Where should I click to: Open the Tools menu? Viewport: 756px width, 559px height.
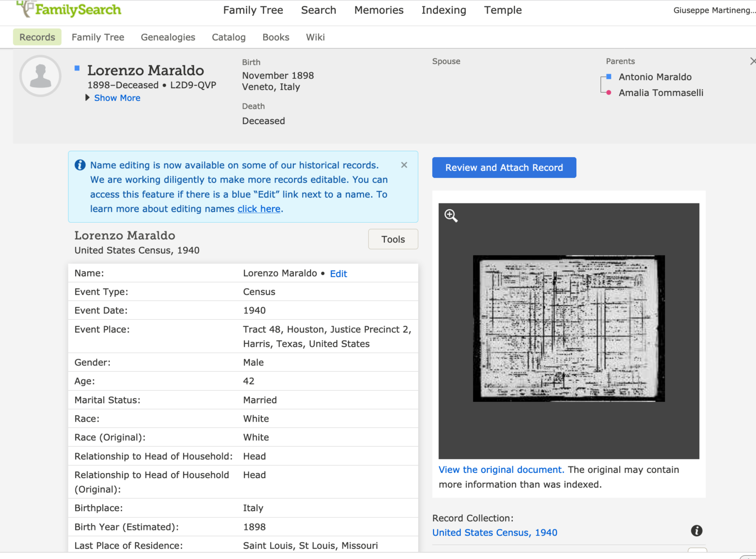click(x=393, y=239)
